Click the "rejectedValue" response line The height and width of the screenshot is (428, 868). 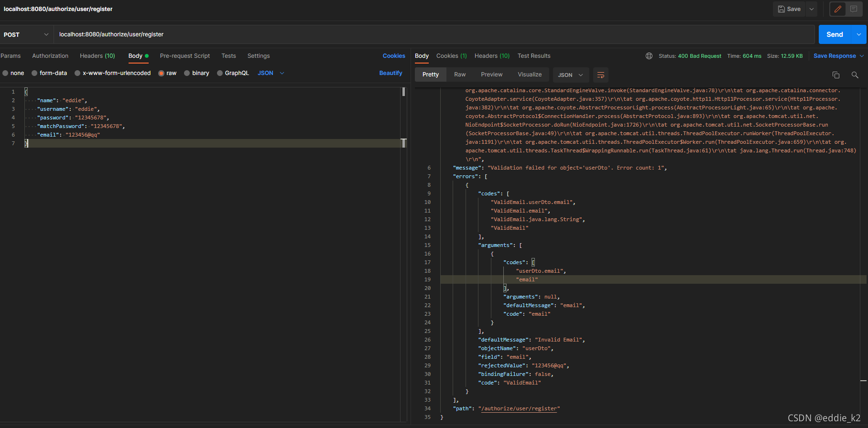(524, 365)
